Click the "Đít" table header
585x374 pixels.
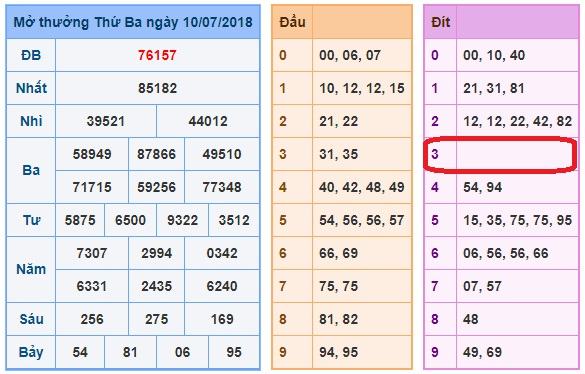441,22
